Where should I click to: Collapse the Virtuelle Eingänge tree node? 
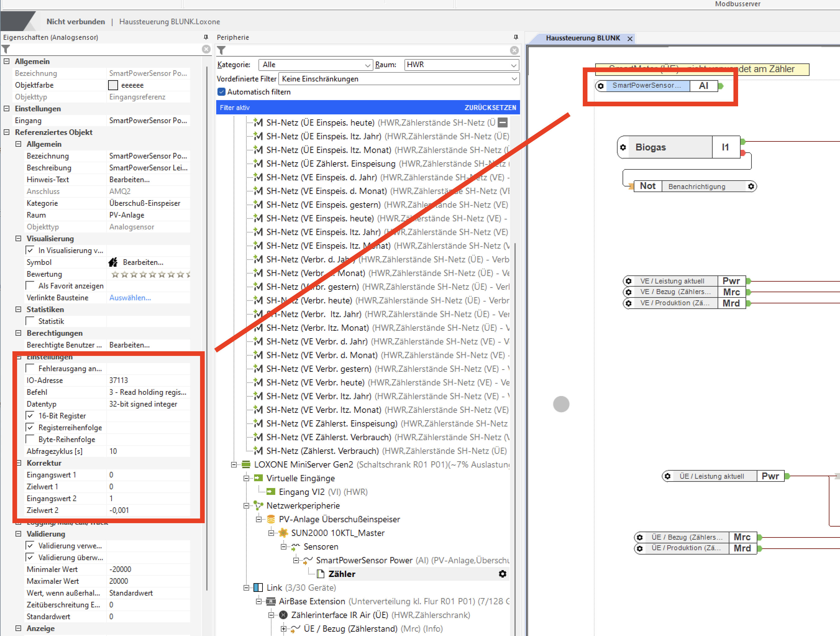pos(246,478)
